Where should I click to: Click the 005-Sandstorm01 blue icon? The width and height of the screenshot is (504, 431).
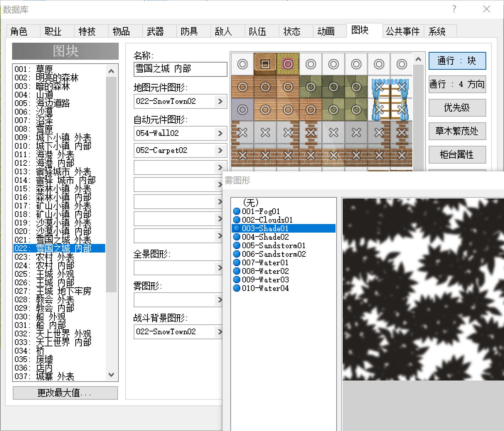(x=237, y=245)
